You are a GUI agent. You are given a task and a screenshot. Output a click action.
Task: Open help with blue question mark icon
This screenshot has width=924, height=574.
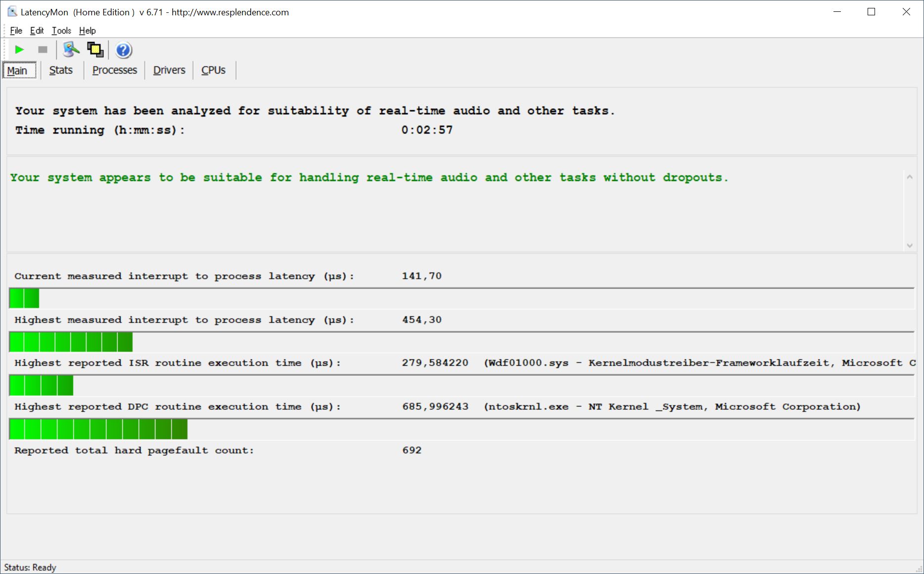coord(123,50)
